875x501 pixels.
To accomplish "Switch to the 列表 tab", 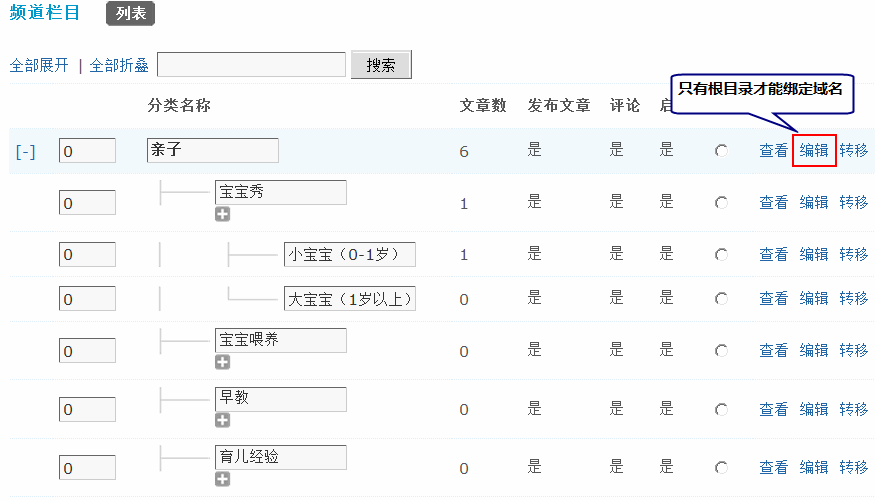I will pos(130,14).
